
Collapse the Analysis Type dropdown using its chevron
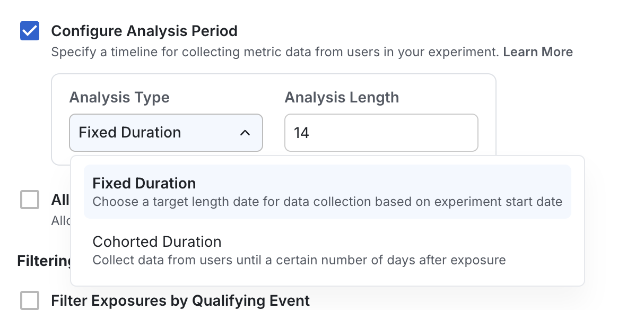coord(245,133)
